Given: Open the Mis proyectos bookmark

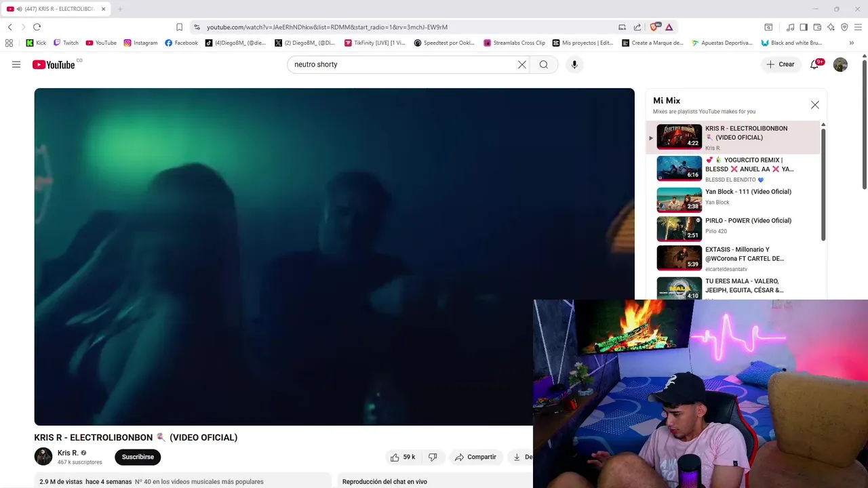Looking at the screenshot, I should pos(583,43).
